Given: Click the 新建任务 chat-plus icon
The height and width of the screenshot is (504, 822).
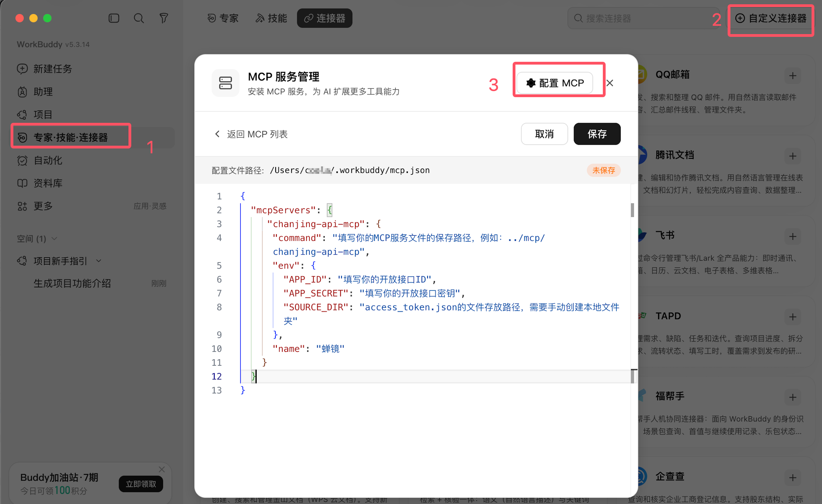Looking at the screenshot, I should pos(22,69).
